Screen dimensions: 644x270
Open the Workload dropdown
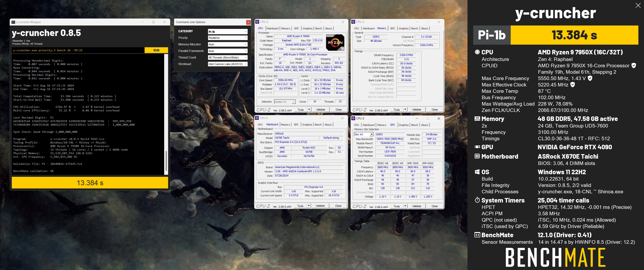(x=227, y=64)
